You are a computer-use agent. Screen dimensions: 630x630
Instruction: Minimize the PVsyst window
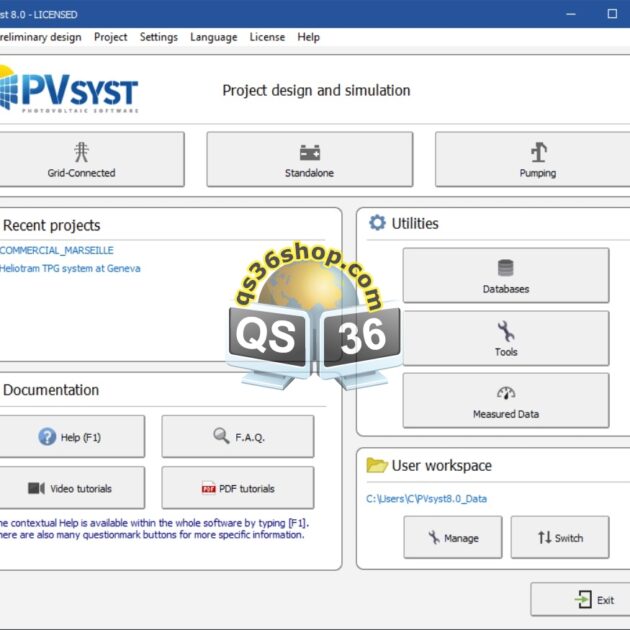(571, 14)
